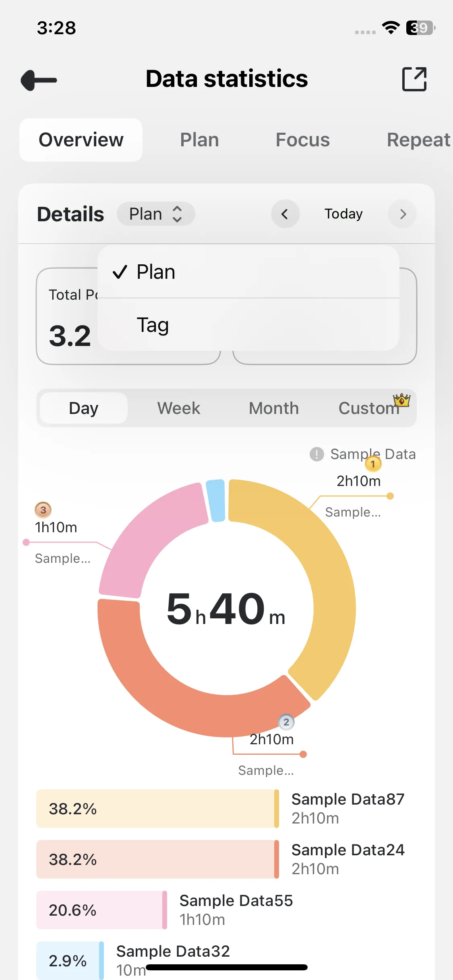Switch the period to Month
Viewport: 453px width, 980px height.
pyautogui.click(x=274, y=408)
